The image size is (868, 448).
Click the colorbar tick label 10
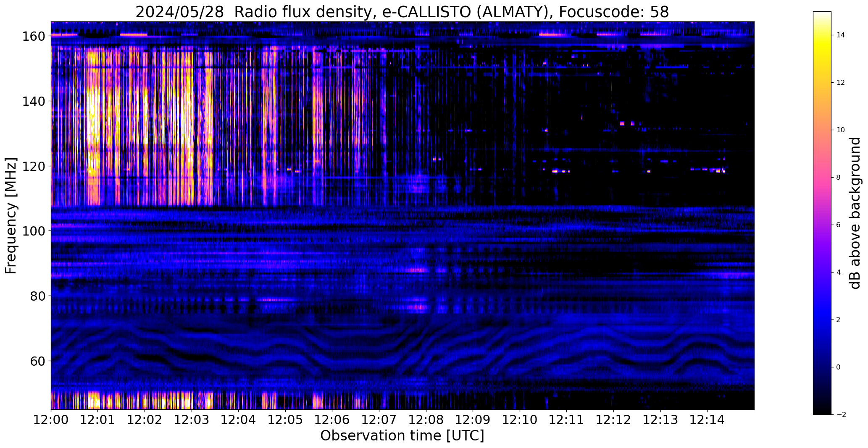[841, 130]
